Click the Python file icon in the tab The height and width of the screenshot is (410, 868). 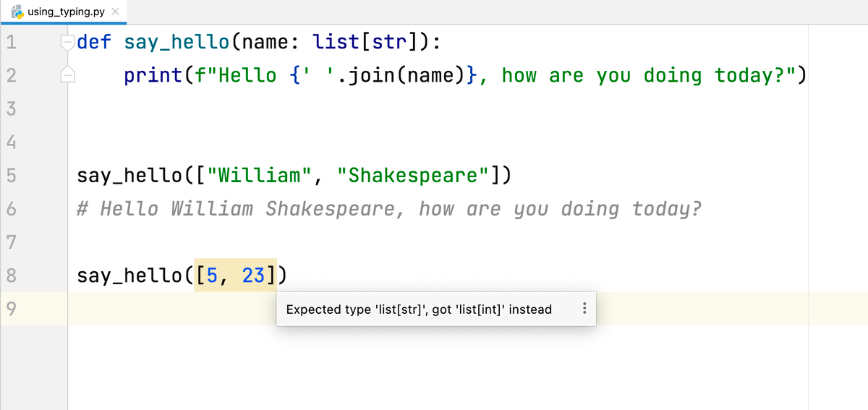click(x=17, y=12)
